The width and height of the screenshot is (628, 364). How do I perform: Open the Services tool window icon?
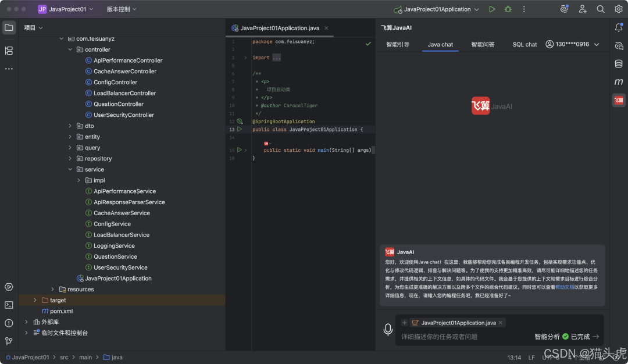pos(9,287)
